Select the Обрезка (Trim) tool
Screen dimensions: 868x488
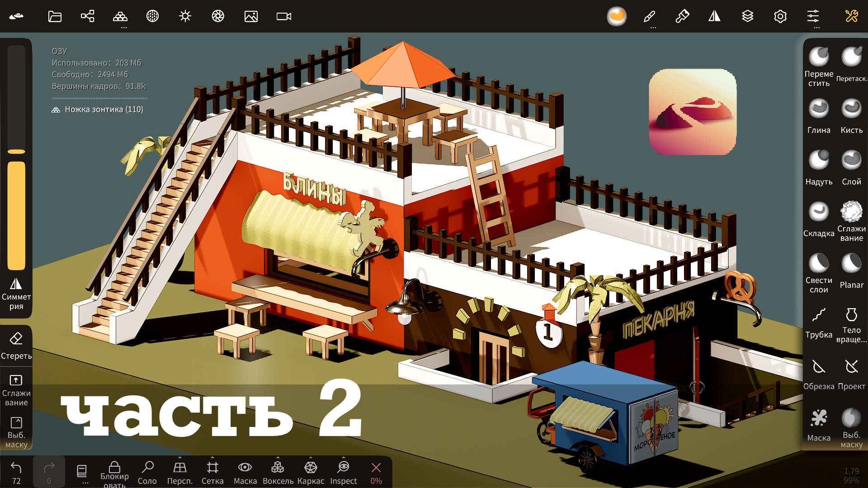click(x=818, y=374)
